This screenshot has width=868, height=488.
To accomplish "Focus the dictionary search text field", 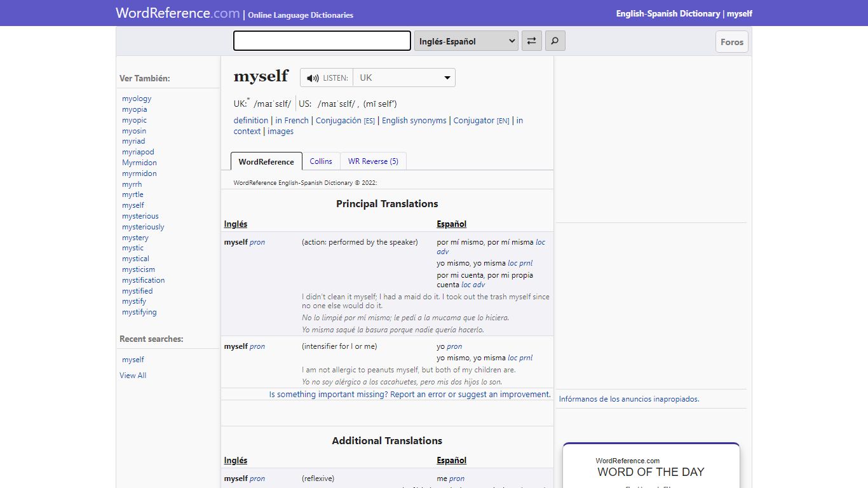I will 322,41.
